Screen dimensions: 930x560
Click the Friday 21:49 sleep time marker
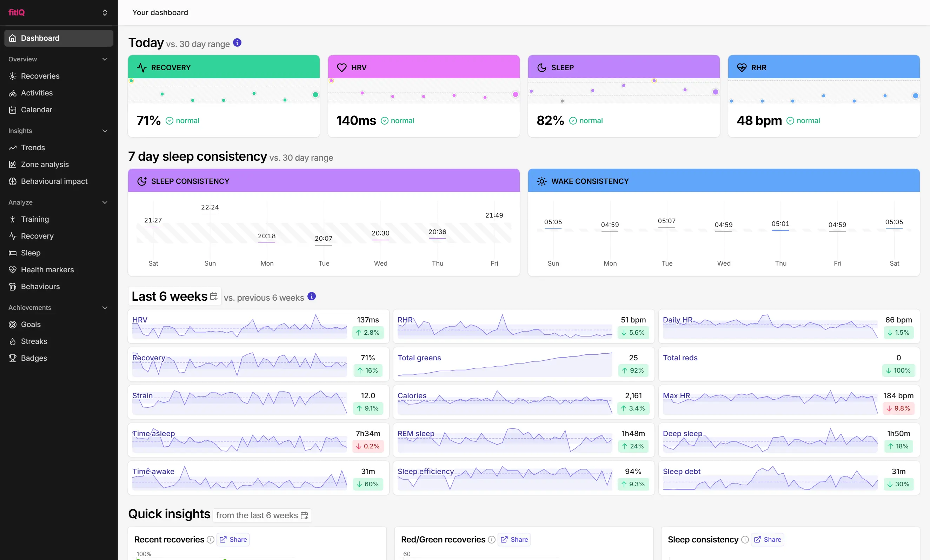tap(494, 215)
